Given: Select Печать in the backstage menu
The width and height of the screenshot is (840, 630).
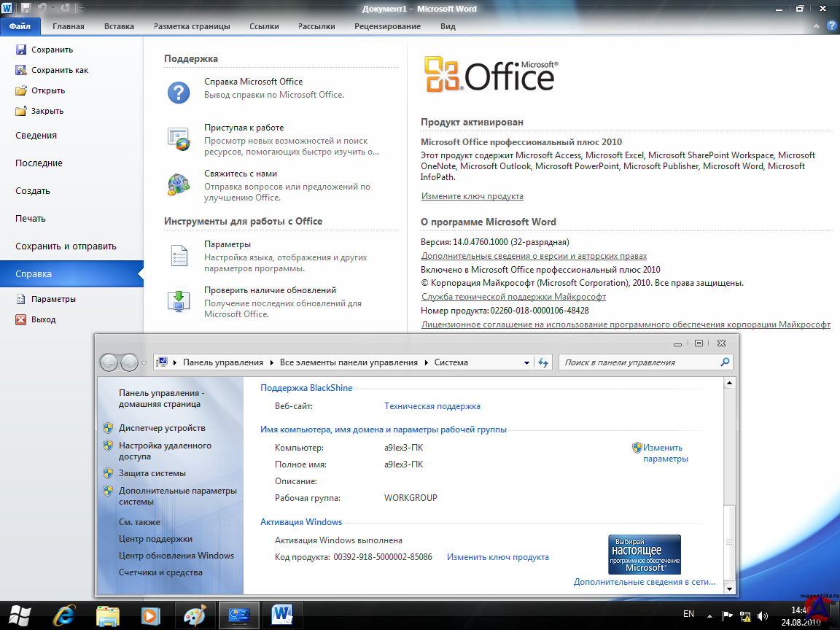Looking at the screenshot, I should click(x=31, y=219).
